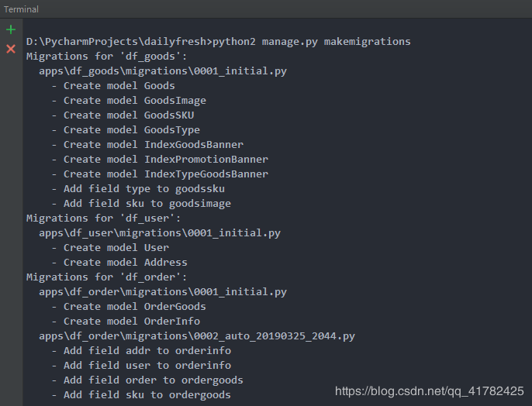
Task: Close the terminal session with the red X
Action: point(10,49)
